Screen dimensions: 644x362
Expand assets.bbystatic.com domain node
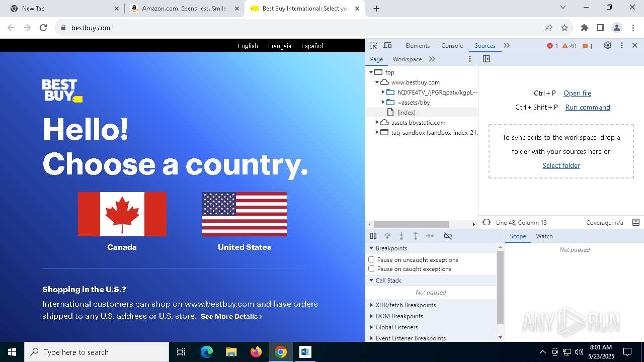pos(377,122)
